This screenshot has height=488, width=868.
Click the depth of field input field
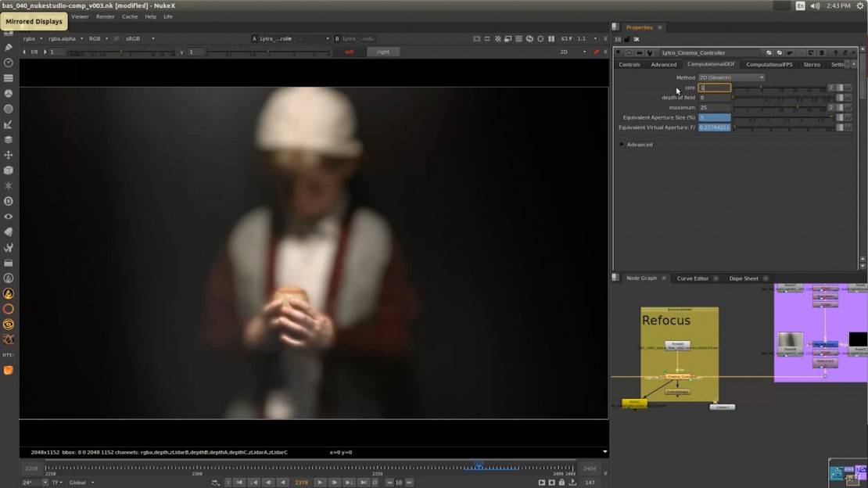point(714,98)
